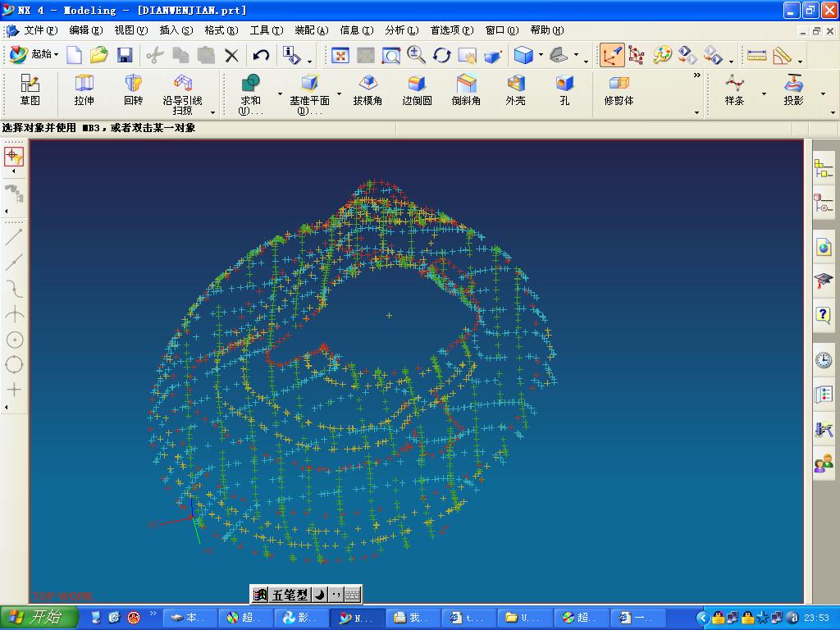Select the circle-with-center-point tool in left toolbar
This screenshot has width=840, height=630.
[x=14, y=340]
